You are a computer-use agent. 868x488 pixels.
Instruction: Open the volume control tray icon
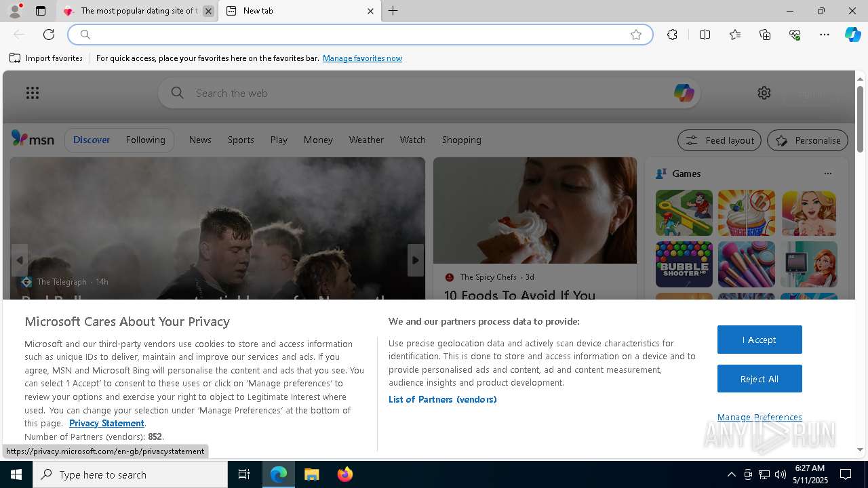tap(780, 474)
